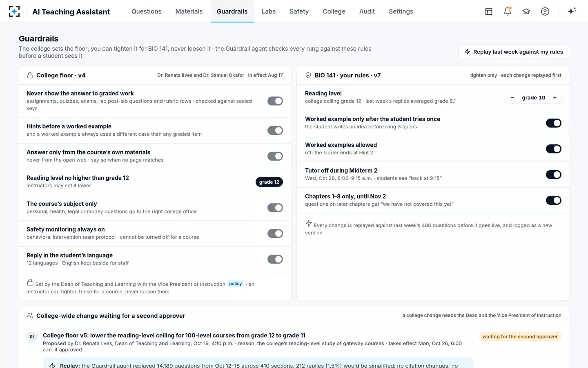Viewport: 588px width, 368px height.
Task: Click the grade 12 reading level badge
Action: [269, 182]
